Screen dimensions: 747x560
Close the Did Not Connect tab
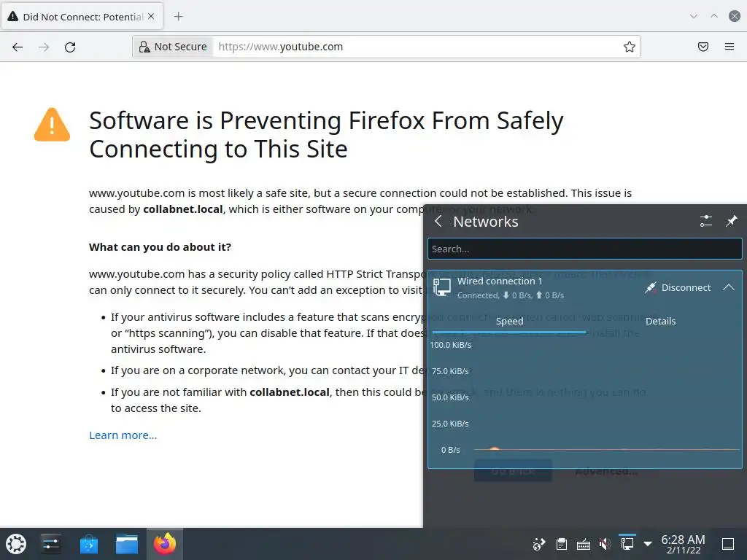[x=151, y=16]
